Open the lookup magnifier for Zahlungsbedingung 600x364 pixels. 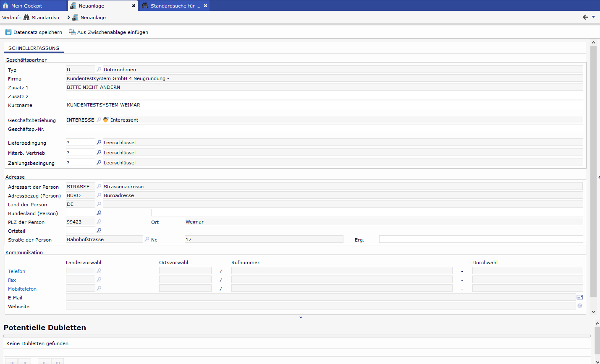(x=99, y=163)
